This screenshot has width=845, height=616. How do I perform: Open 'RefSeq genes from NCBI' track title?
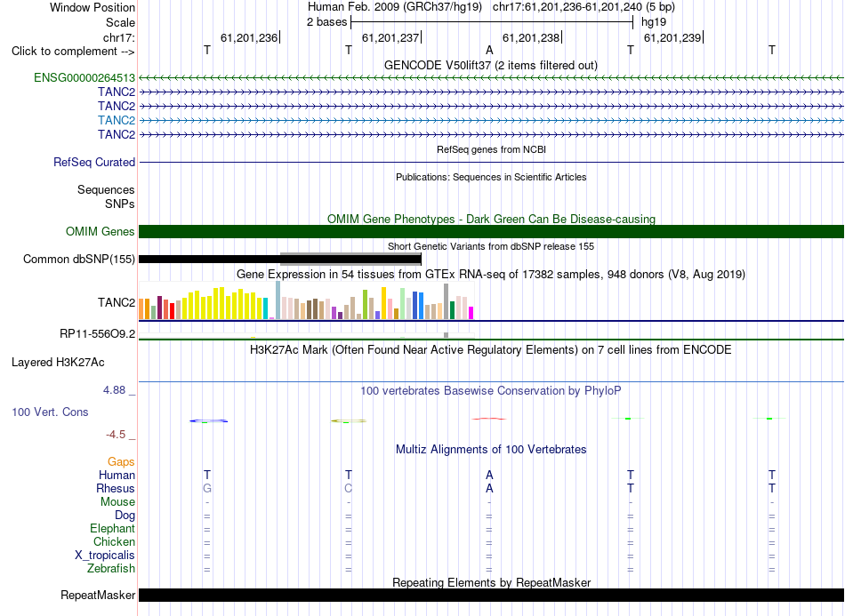pyautogui.click(x=491, y=149)
